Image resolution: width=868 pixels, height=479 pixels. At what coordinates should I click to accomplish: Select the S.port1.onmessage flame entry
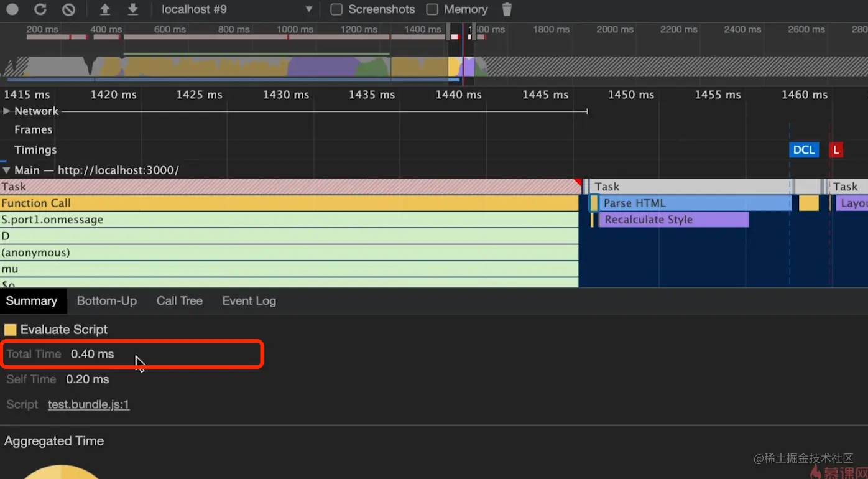click(x=289, y=220)
